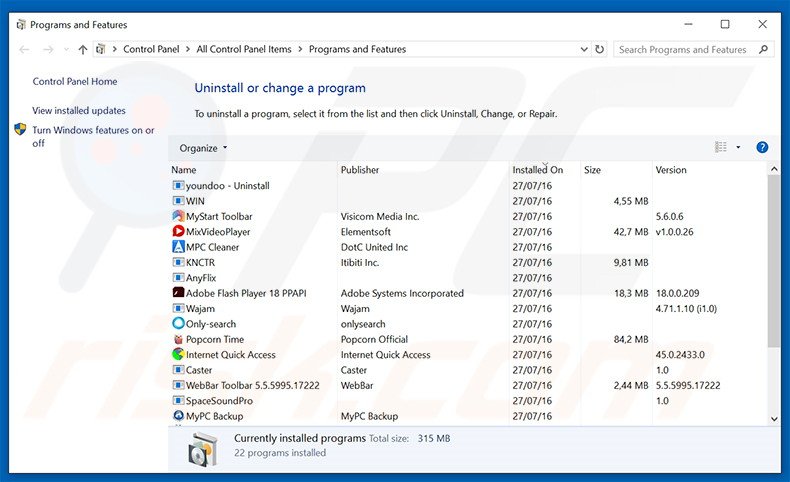This screenshot has width=790, height=482.
Task: Click the MPC Cleaner icon
Action: [x=178, y=247]
